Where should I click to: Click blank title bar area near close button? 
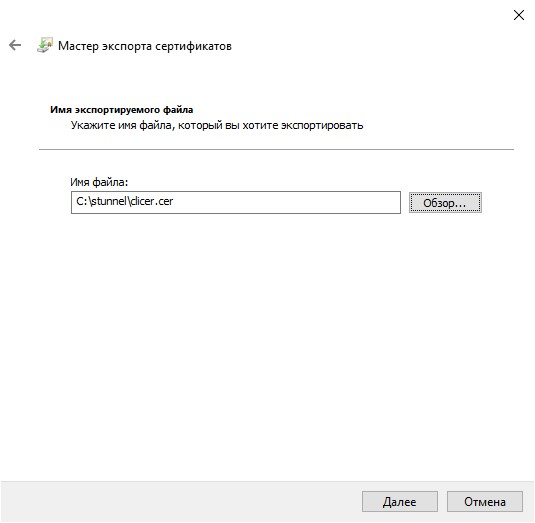(x=375, y=15)
